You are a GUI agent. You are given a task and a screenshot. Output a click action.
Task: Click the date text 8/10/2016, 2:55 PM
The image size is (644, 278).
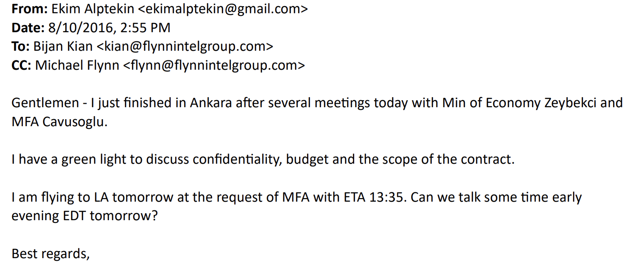(x=109, y=28)
